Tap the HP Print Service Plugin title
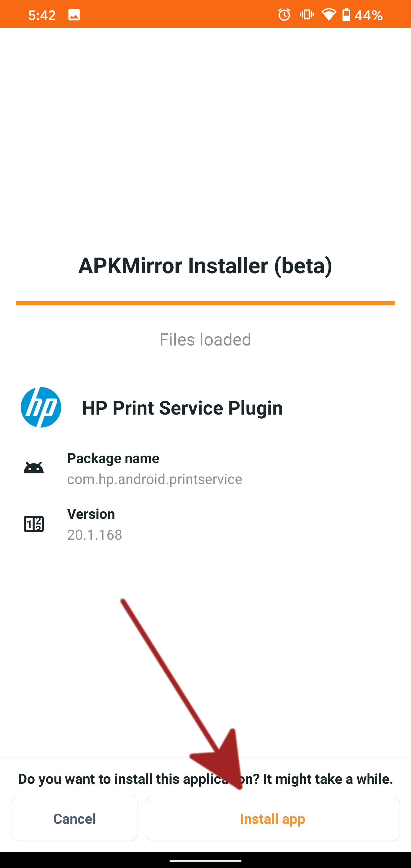The width and height of the screenshot is (411, 868). coord(182,408)
